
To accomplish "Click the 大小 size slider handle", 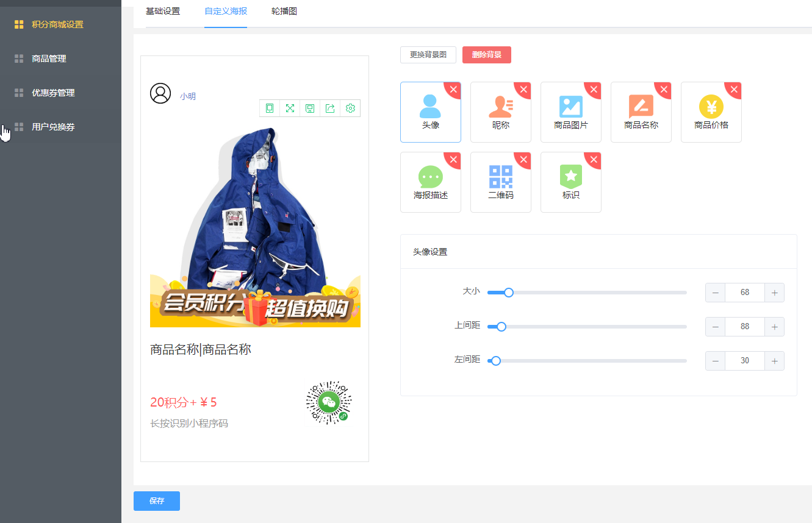I will coord(509,293).
